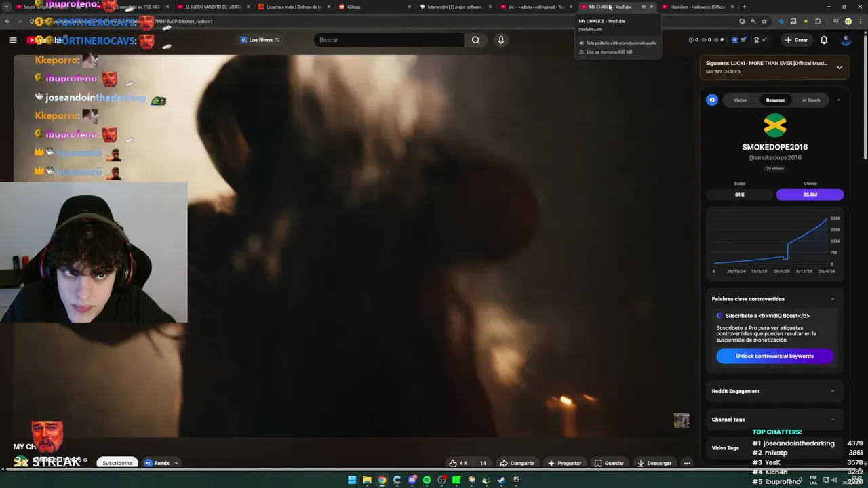Click Unlock controversial keywords button
Image resolution: width=868 pixels, height=488 pixels.
pos(774,356)
